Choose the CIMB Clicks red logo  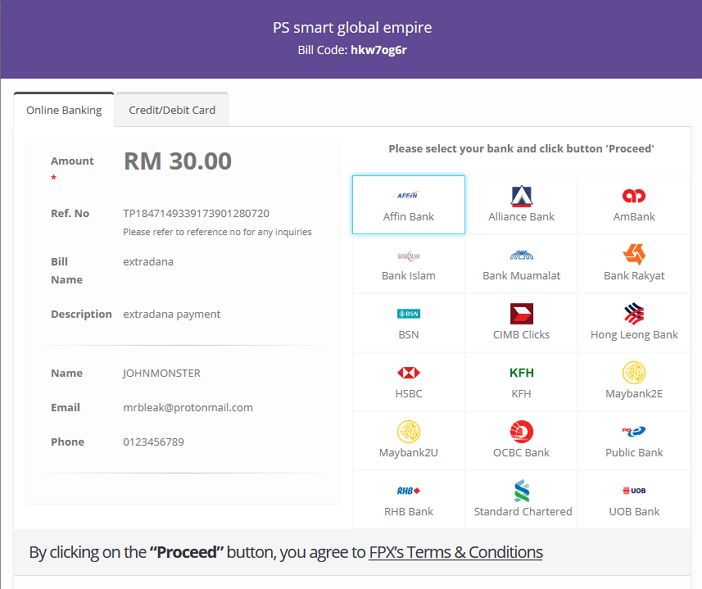point(521,313)
